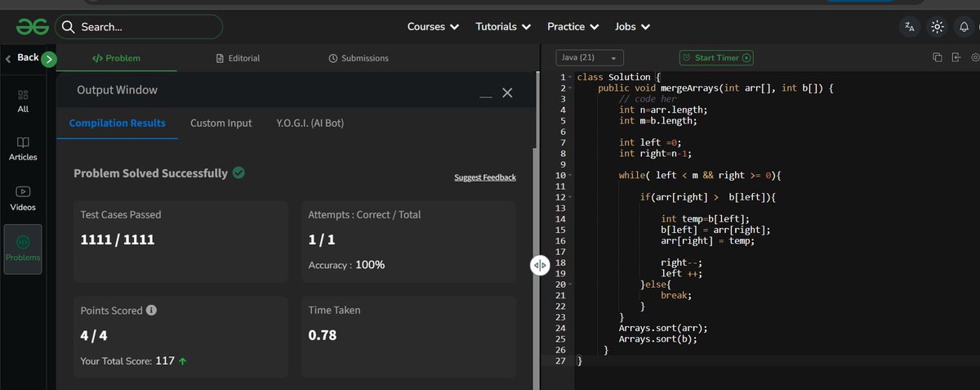Click the pane splitter handle icon
Image resolution: width=980 pixels, height=390 pixels.
point(539,266)
